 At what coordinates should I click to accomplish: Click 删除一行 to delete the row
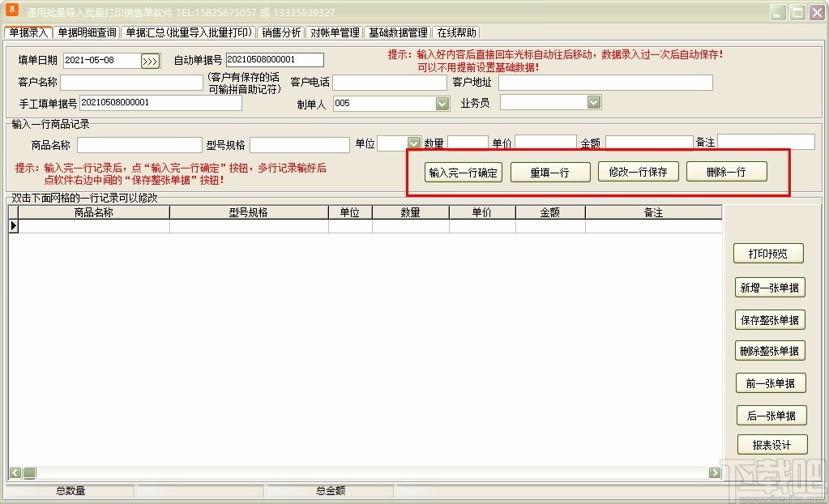pyautogui.click(x=726, y=172)
